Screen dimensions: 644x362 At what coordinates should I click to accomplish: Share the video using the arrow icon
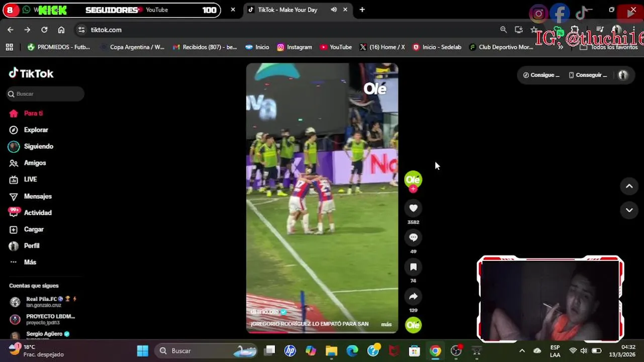click(413, 297)
